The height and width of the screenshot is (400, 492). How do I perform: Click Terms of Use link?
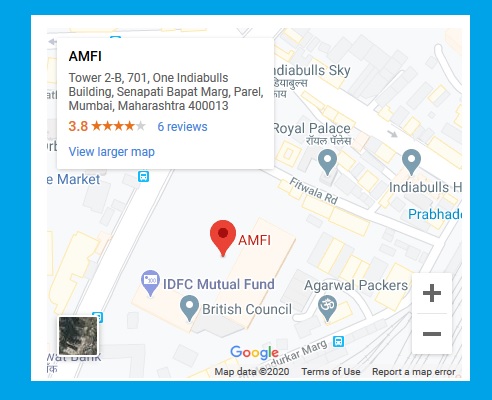point(331,372)
